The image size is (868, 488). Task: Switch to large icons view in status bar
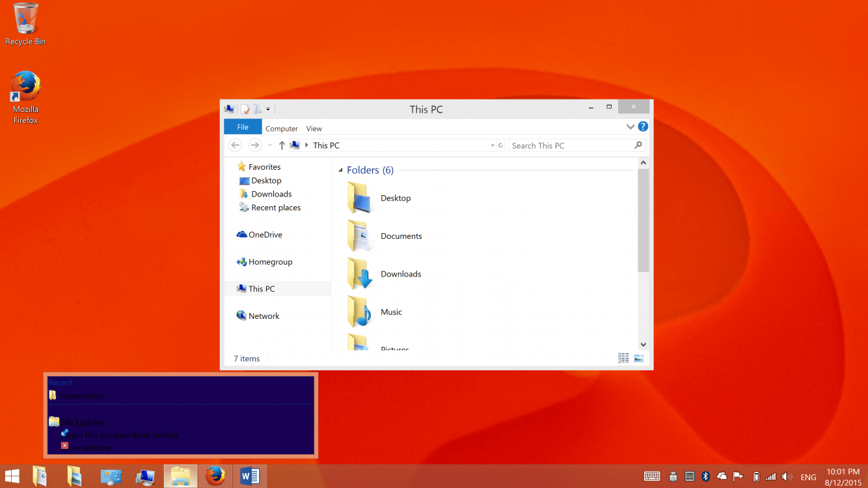(x=638, y=358)
